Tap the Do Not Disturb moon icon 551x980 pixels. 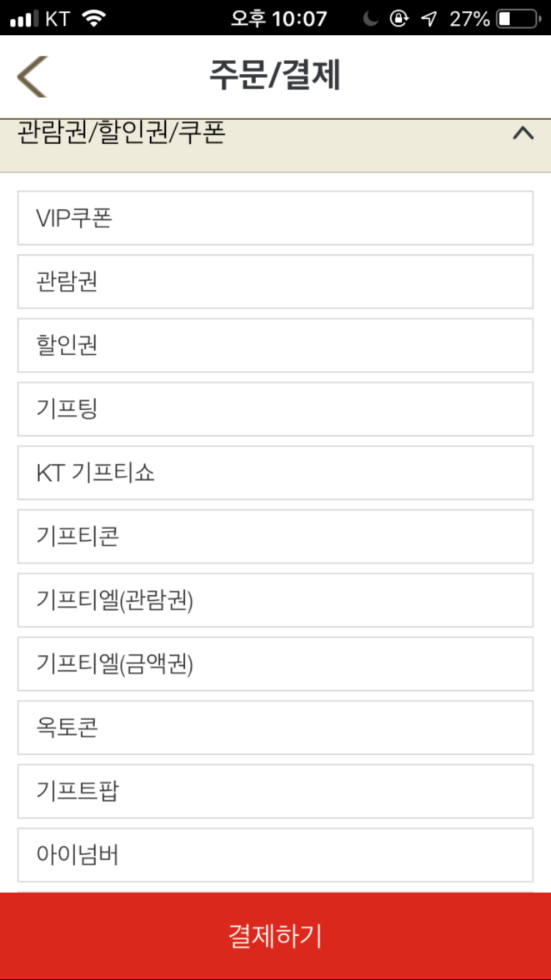click(x=371, y=18)
